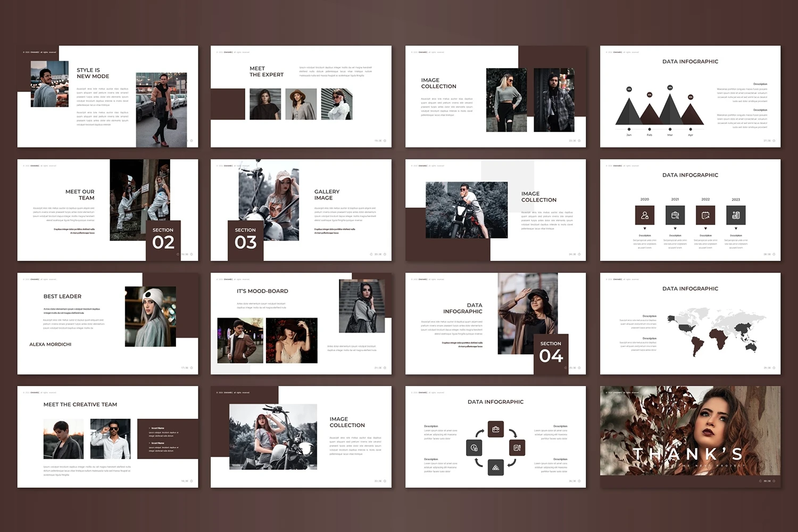The width and height of the screenshot is (798, 532).
Task: Click the notepad and pen cycle icon
Action: [517, 448]
